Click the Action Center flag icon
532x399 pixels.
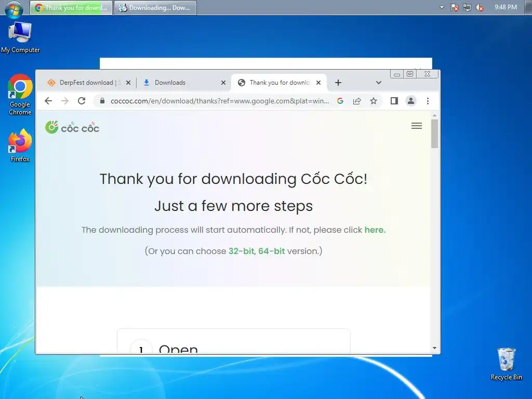(x=454, y=7)
